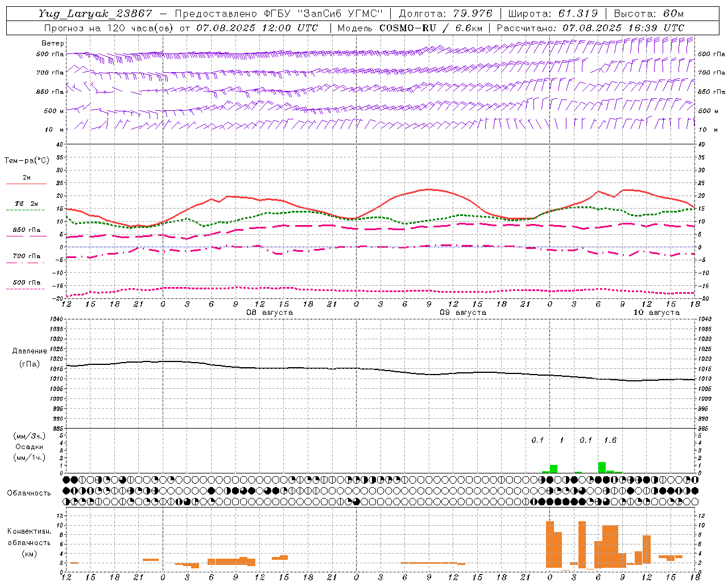The height and width of the screenshot is (582, 728).
Task: Click the Td 2м dew point legend label
Action: point(26,203)
